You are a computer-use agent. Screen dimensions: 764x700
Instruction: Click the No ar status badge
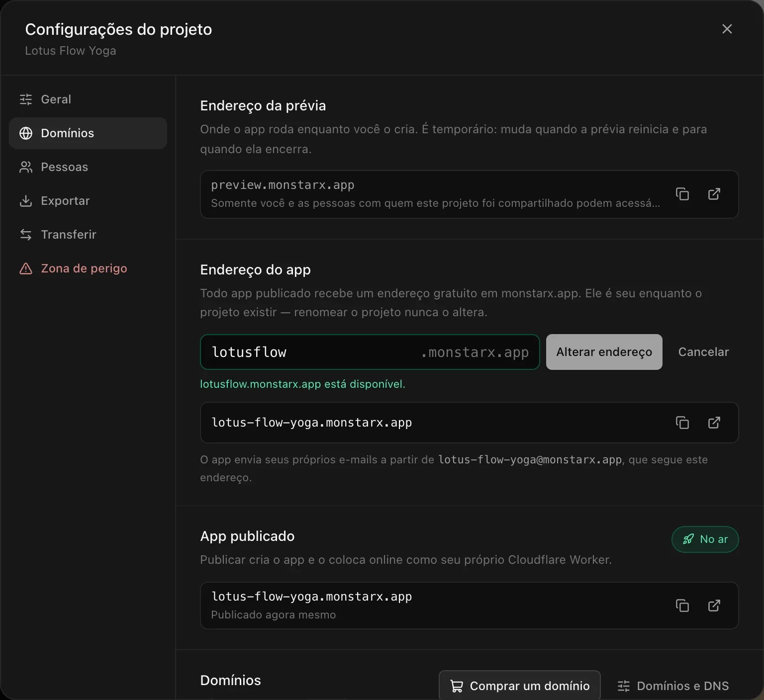coord(705,539)
